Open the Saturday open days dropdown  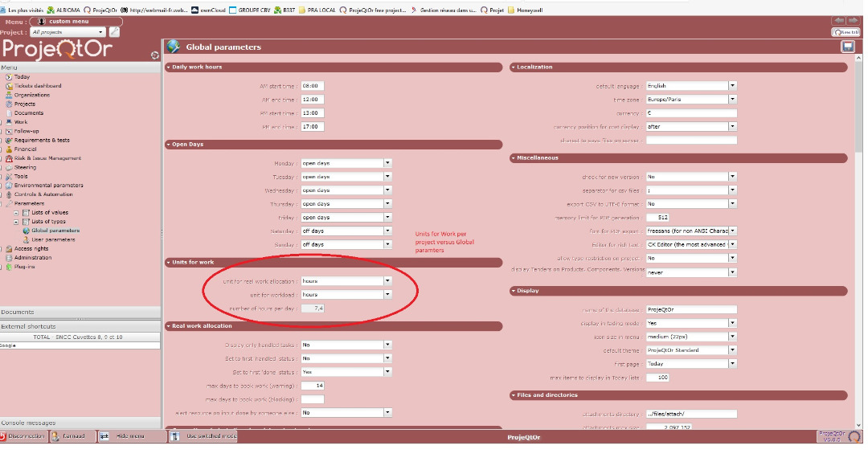click(387, 231)
